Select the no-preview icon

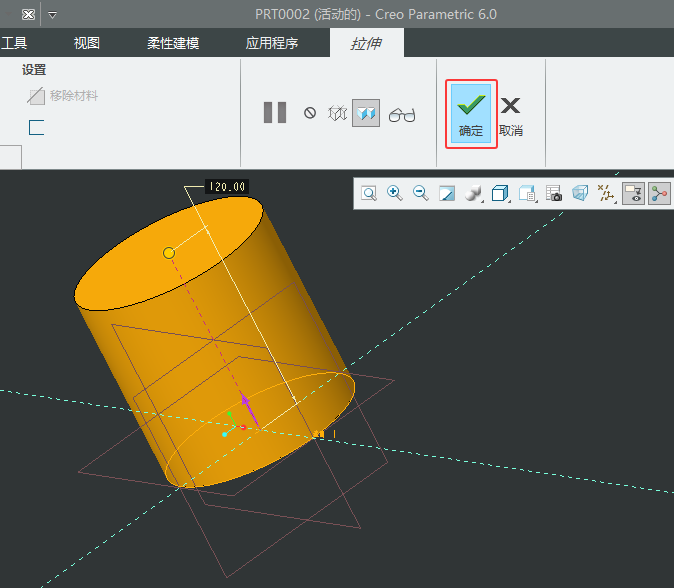tap(310, 114)
